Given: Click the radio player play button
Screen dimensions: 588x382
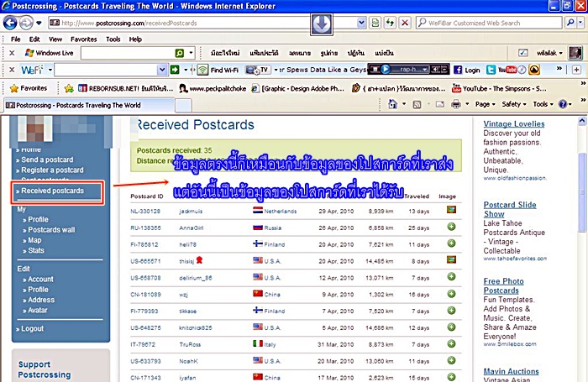Looking at the screenshot, I should (x=385, y=70).
